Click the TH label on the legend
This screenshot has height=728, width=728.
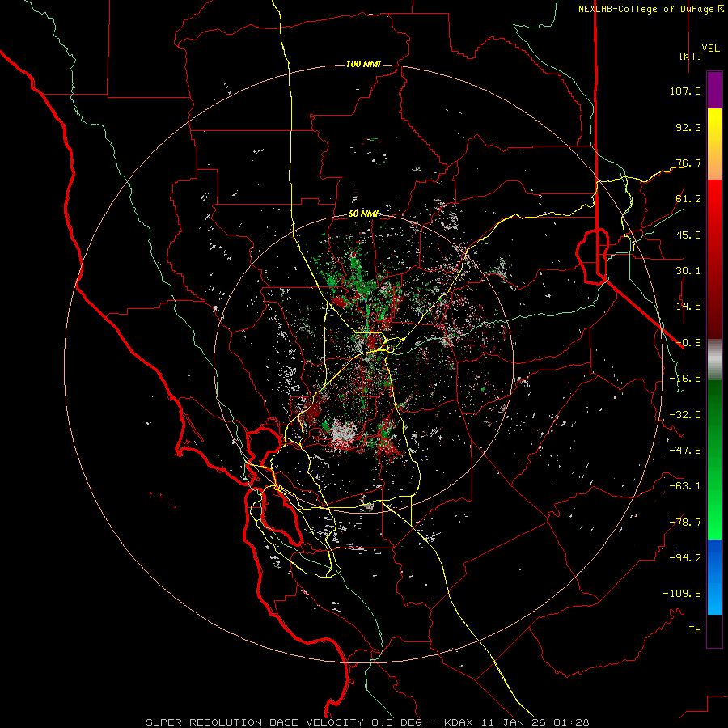point(695,630)
